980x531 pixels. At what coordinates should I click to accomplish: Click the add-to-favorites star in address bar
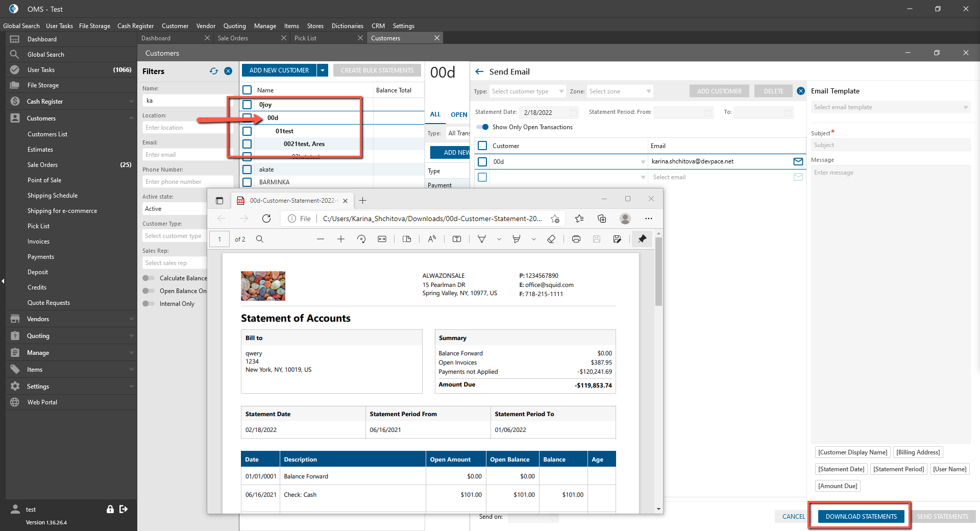pos(555,219)
